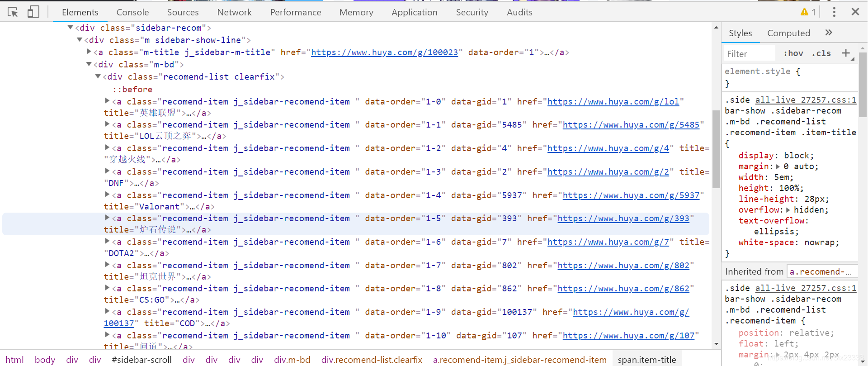Screen dimensions: 868x366
Task: Select the a.recomend-item.j_sidebar-recomend-item breadcrumb
Action: coord(520,360)
